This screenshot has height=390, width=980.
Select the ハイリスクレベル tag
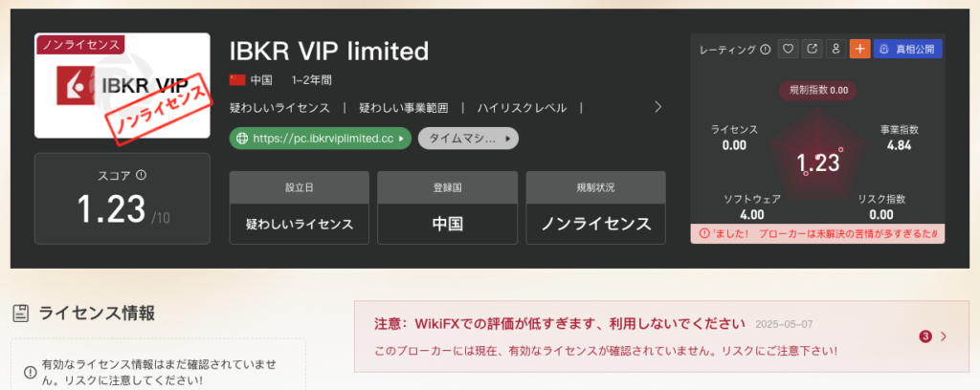pyautogui.click(x=522, y=107)
